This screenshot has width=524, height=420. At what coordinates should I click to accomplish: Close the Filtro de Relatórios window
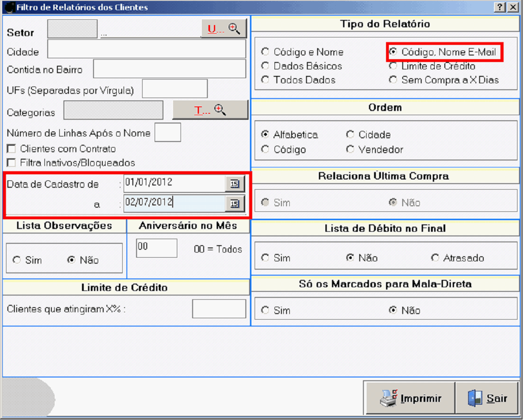[x=512, y=7]
